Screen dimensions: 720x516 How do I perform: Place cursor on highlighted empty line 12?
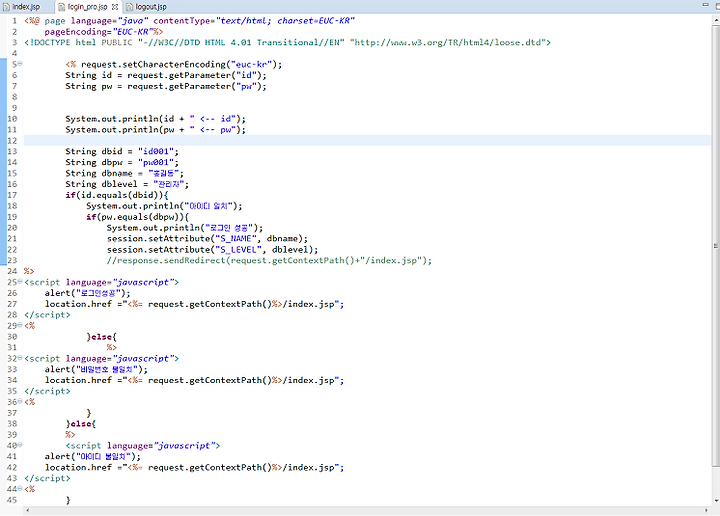tap(367, 140)
